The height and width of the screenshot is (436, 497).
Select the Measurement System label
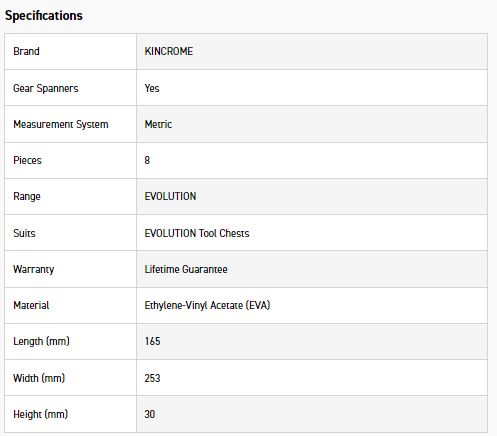pos(61,124)
